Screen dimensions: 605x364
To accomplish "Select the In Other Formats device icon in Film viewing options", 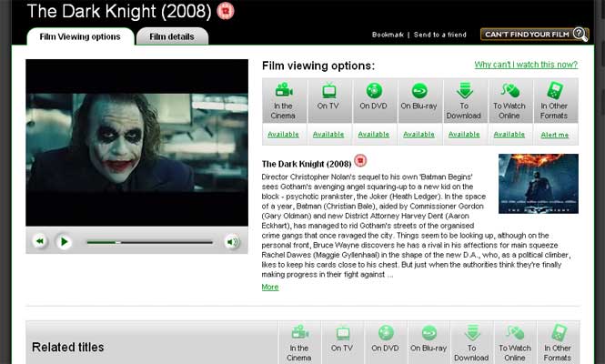I will 554,91.
